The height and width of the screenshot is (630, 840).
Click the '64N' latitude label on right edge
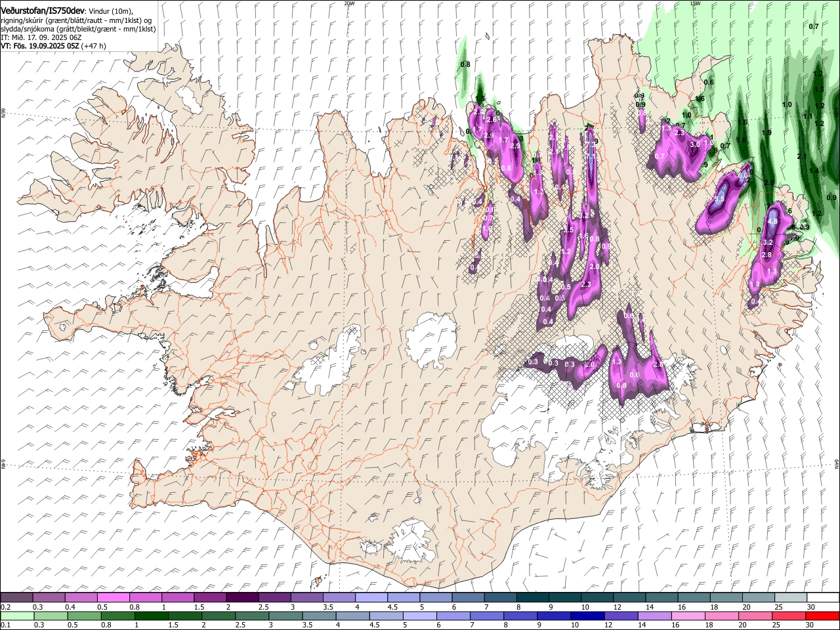coord(837,464)
